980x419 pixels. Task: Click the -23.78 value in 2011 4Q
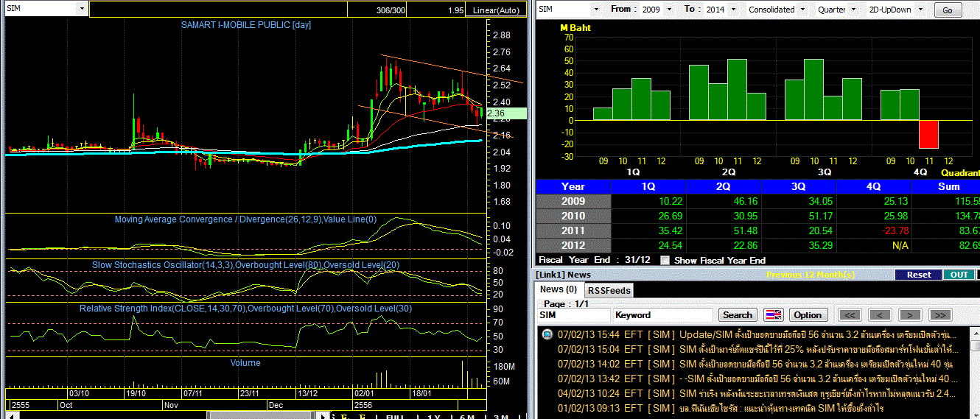point(895,230)
